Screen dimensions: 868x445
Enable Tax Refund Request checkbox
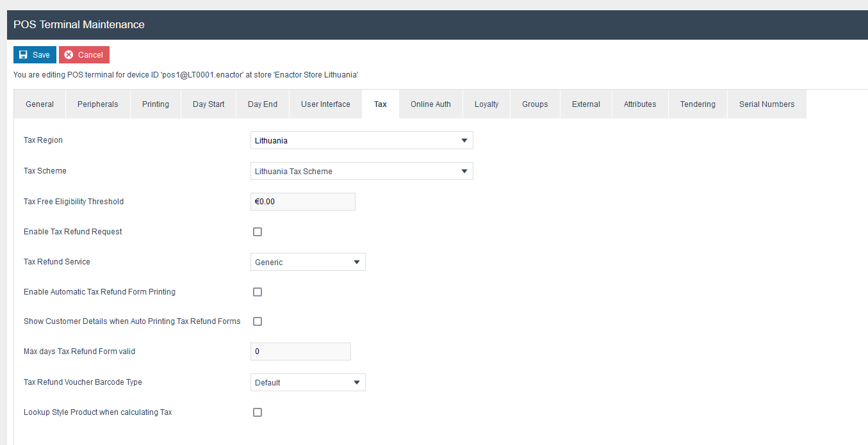pos(258,232)
